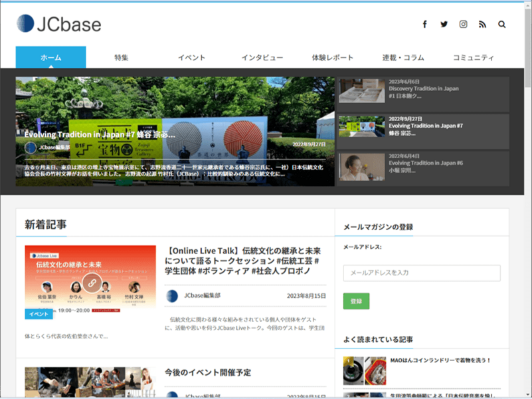Click the メールアドレスを入力 email field
The height and width of the screenshot is (399, 532).
coord(422,273)
